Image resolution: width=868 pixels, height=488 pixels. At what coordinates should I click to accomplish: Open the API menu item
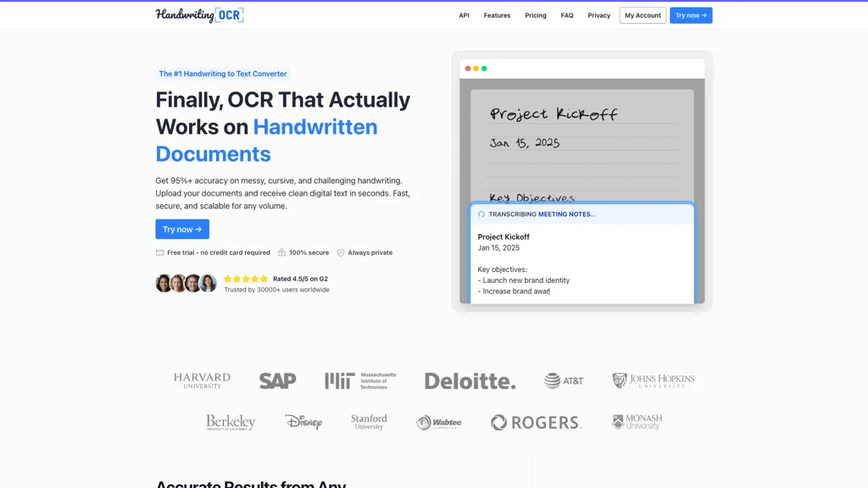click(x=464, y=15)
